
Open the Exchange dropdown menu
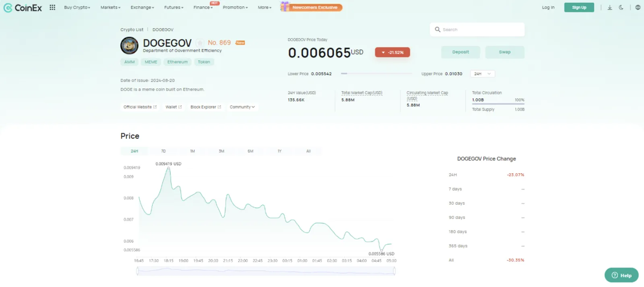142,7
